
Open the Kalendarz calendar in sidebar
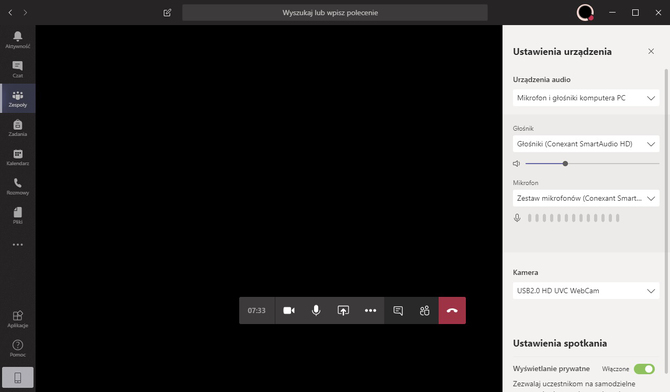pyautogui.click(x=18, y=157)
